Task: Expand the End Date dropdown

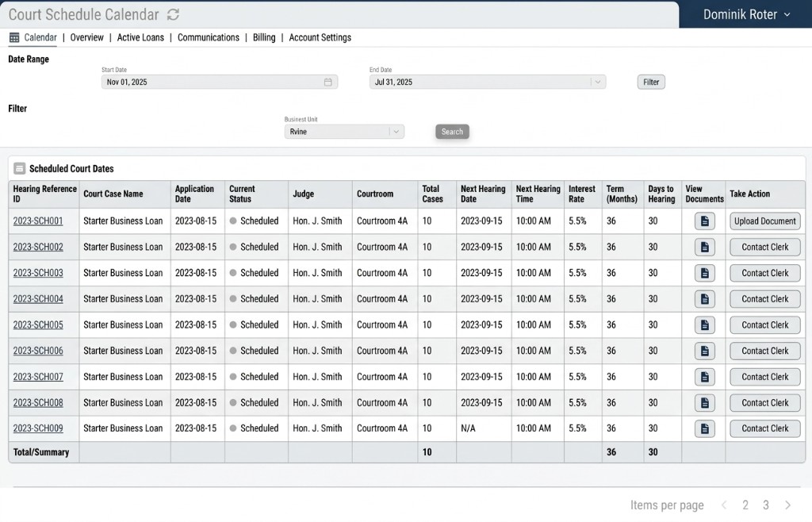Action: (x=598, y=82)
